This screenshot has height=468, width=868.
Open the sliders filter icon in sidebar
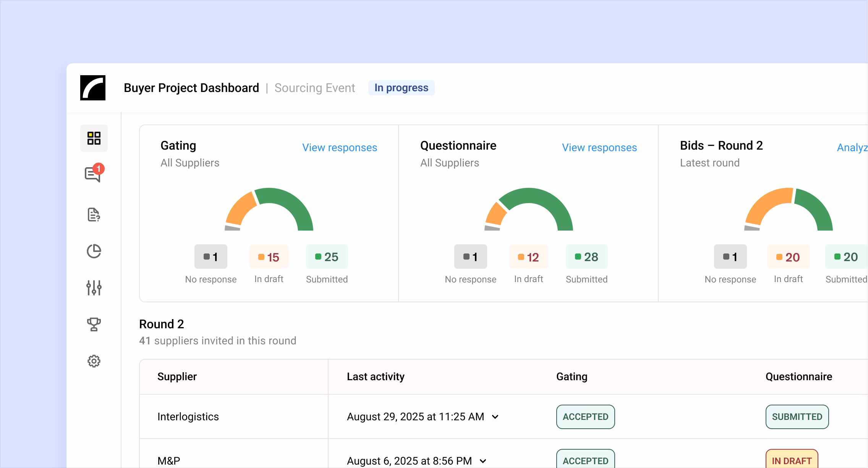point(94,288)
